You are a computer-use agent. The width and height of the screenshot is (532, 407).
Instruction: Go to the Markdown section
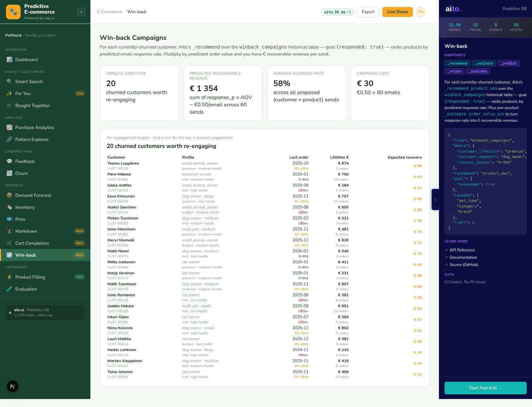(45, 231)
